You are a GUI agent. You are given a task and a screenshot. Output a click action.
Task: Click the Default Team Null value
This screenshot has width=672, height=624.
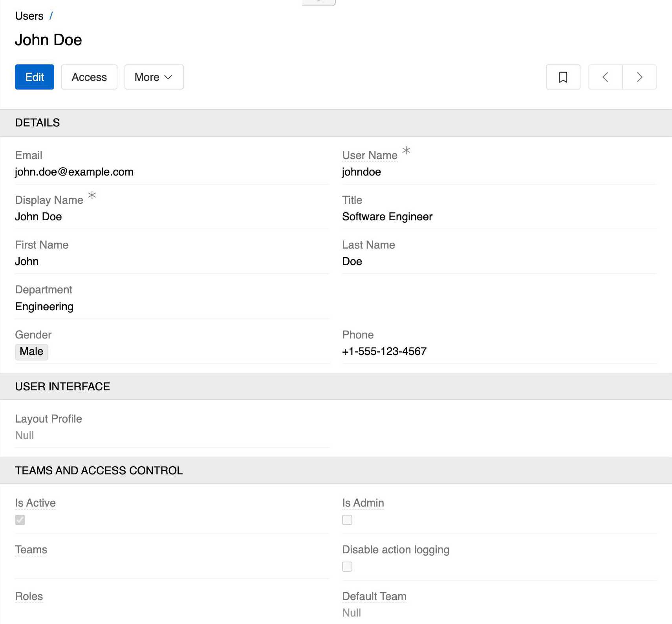(x=352, y=613)
